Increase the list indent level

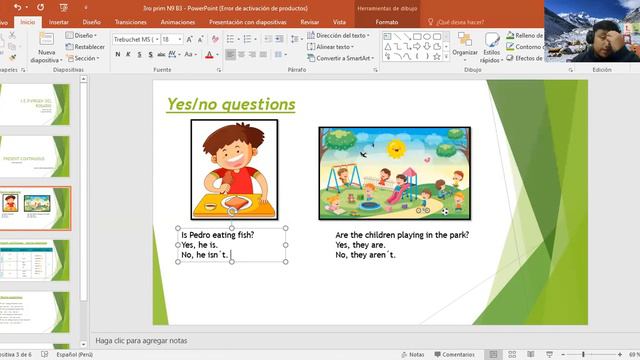(x=279, y=39)
